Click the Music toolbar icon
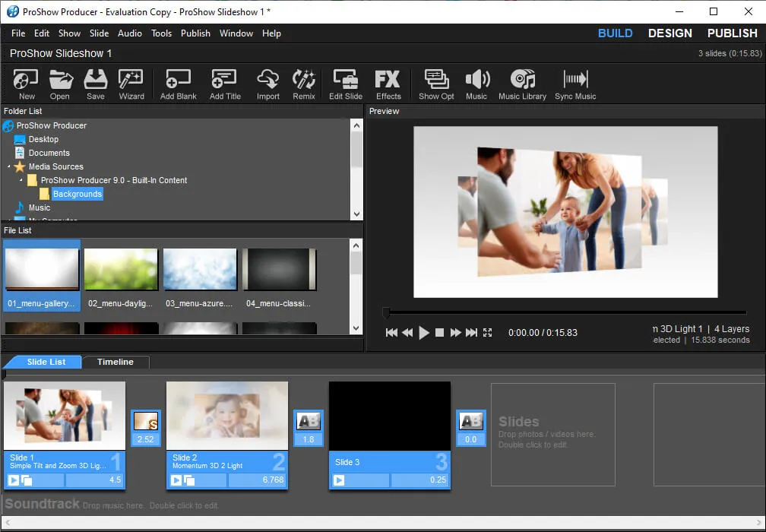The image size is (766, 532). pyautogui.click(x=476, y=84)
